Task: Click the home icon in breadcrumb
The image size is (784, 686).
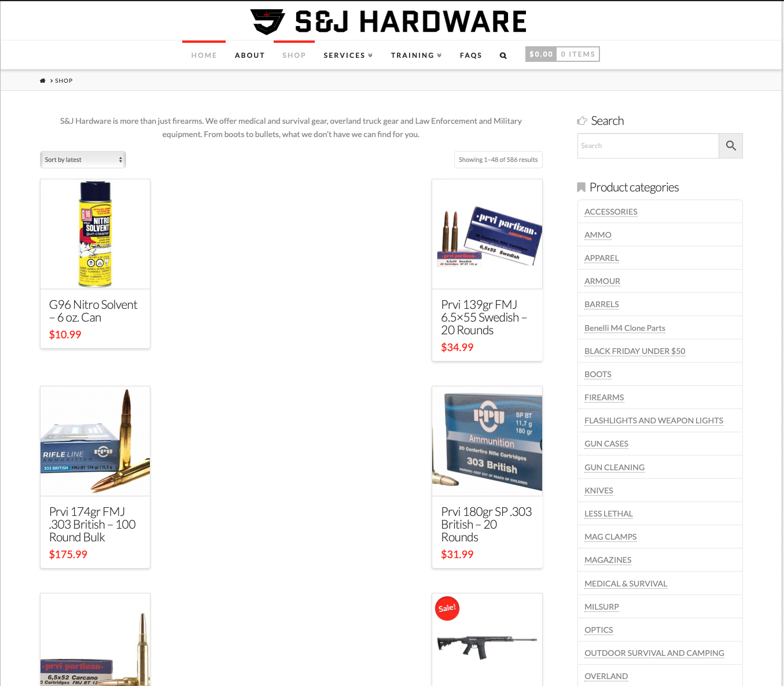Action: click(x=43, y=80)
